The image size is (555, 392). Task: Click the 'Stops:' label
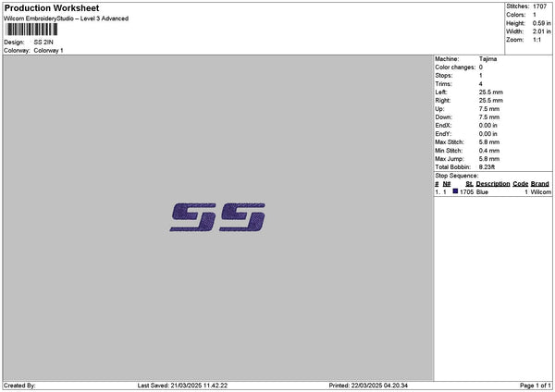point(444,76)
